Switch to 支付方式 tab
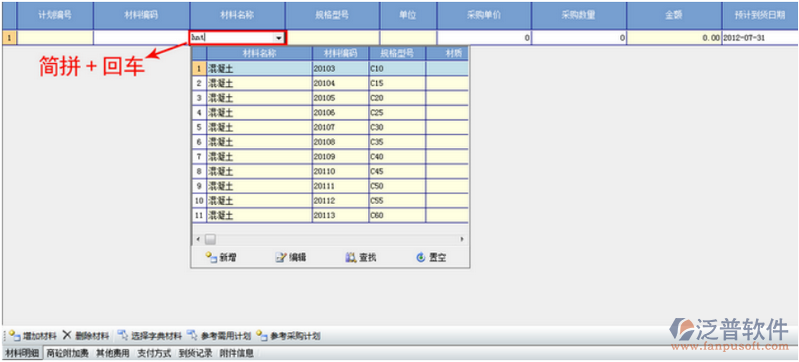The width and height of the screenshot is (799, 362). 154,353
